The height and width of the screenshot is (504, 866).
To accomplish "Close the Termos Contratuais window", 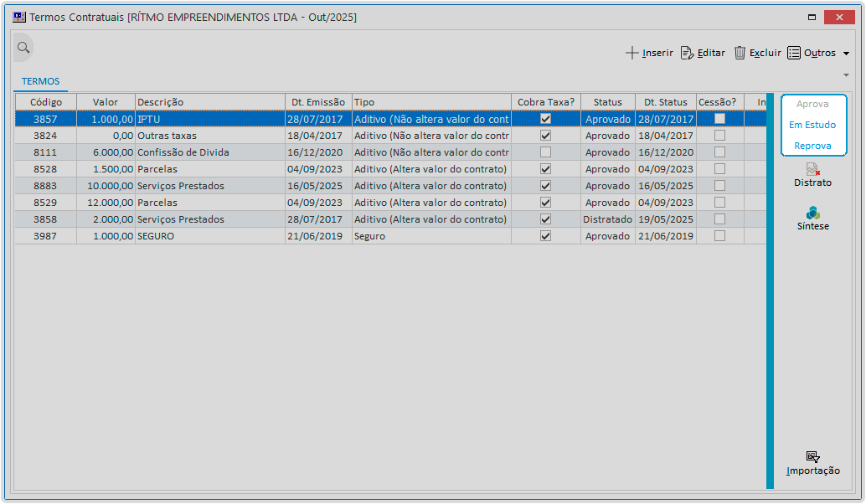I will coord(839,17).
